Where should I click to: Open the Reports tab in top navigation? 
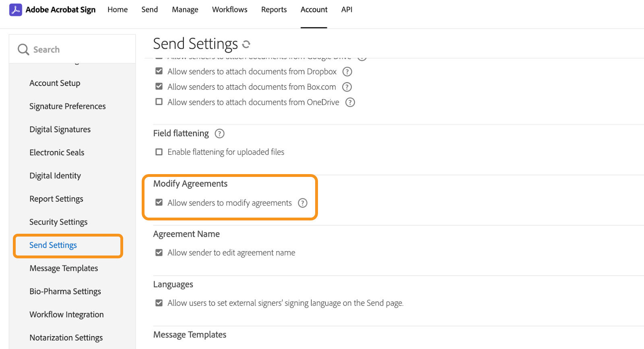[274, 10]
